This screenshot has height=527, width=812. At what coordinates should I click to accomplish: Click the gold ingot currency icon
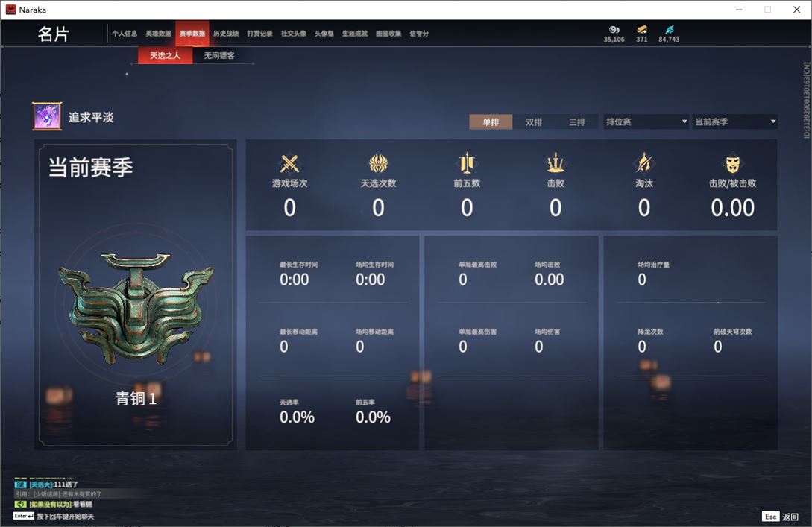pyautogui.click(x=642, y=30)
